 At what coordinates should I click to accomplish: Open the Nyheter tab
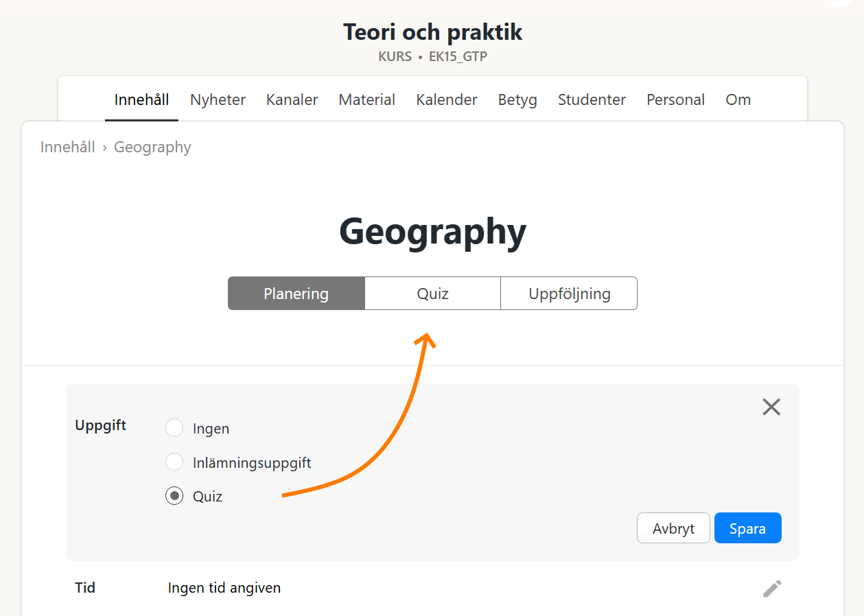coord(218,99)
